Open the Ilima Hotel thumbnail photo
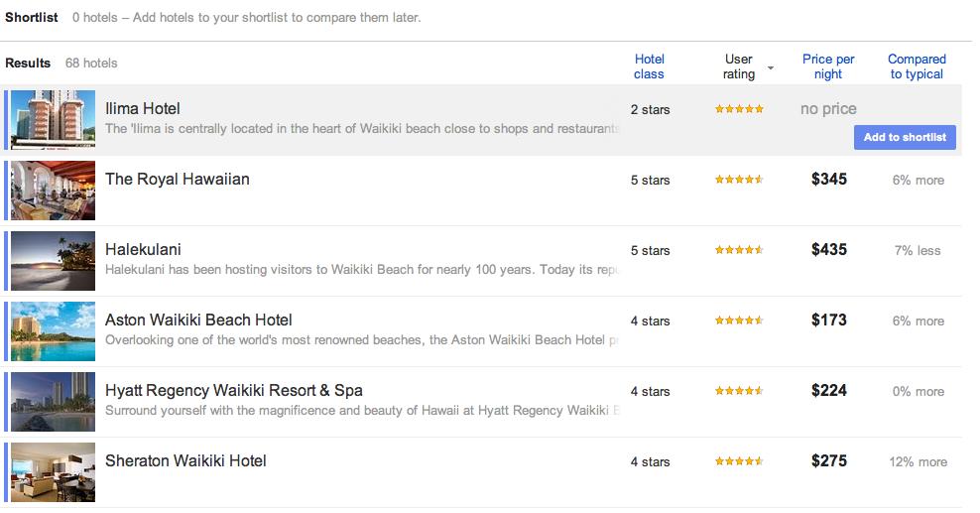Screen dimensions: 980x513 pos(53,120)
